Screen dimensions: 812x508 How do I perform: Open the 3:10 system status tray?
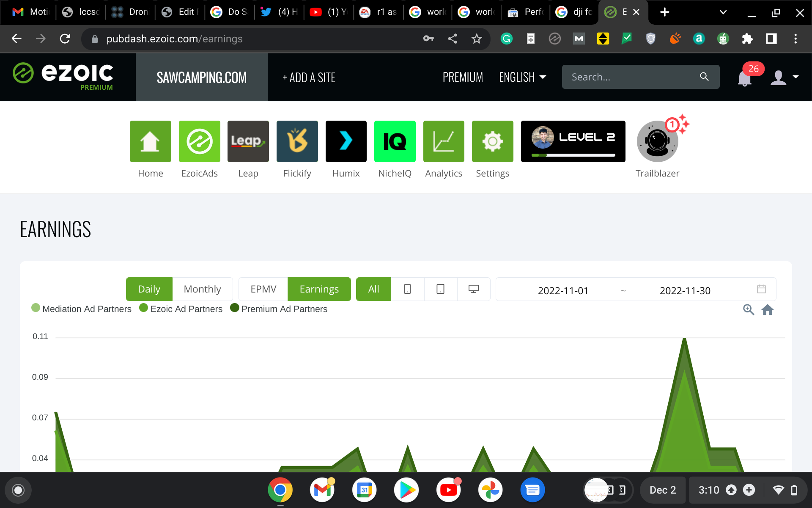point(748,490)
